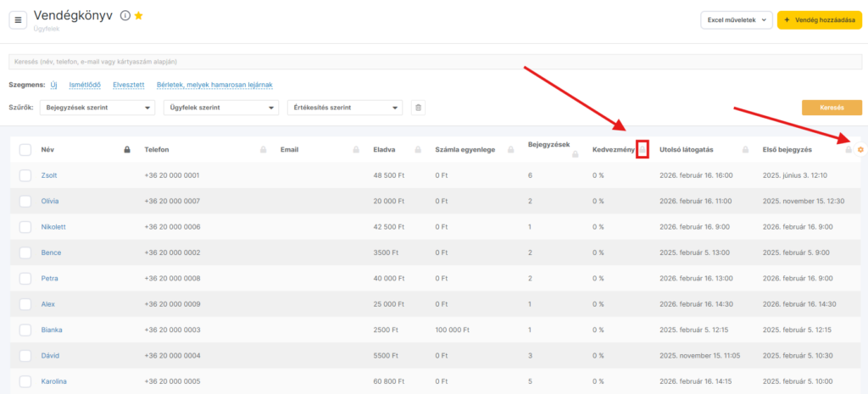Image resolution: width=868 pixels, height=394 pixels.
Task: Click the info icon beside Vendégkönyv
Action: click(125, 15)
